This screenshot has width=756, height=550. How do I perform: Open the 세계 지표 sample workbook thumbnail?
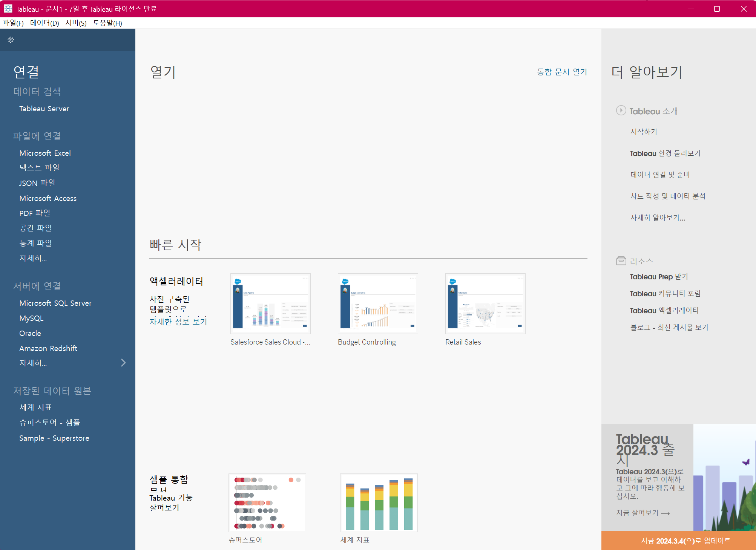click(379, 503)
